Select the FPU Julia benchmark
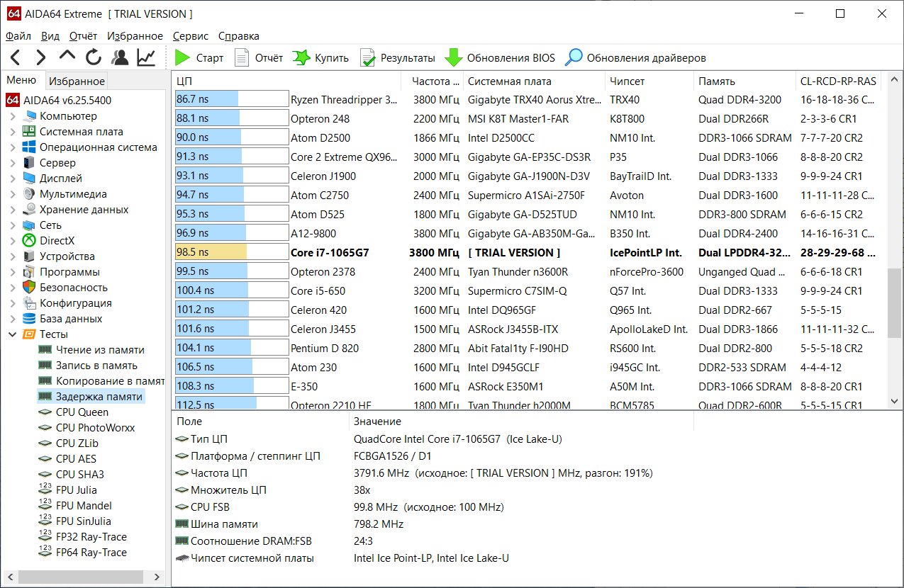This screenshot has height=588, width=904. 68,490
